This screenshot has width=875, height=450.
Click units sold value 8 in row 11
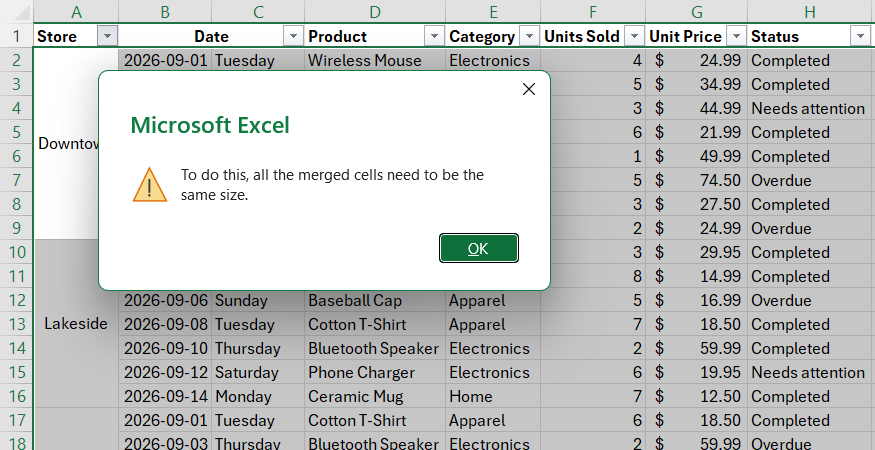point(593,276)
